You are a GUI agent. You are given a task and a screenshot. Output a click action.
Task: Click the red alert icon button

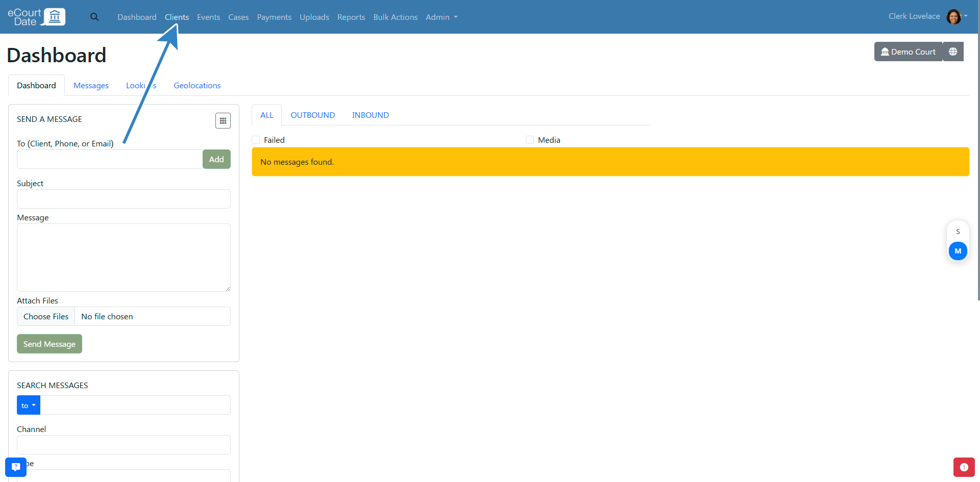coord(964,467)
